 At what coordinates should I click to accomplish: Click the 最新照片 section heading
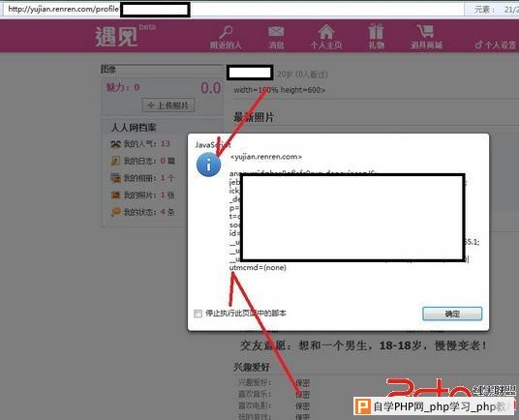254,117
